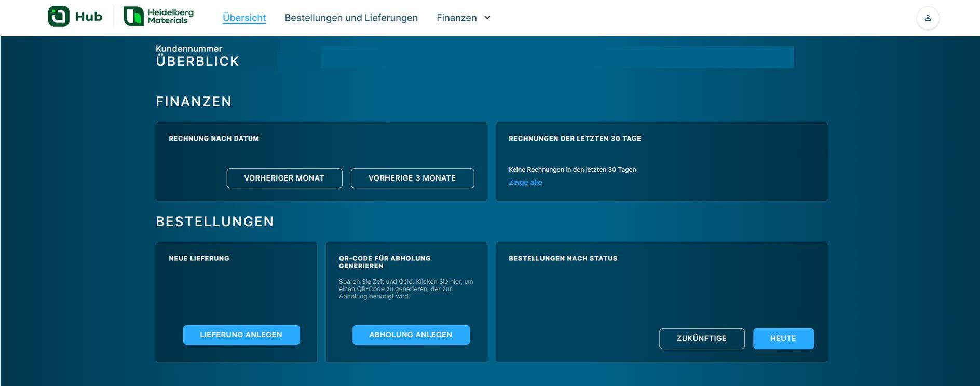The image size is (980, 386).
Task: Click the Rechnung nach Datum card title
Action: coord(214,139)
